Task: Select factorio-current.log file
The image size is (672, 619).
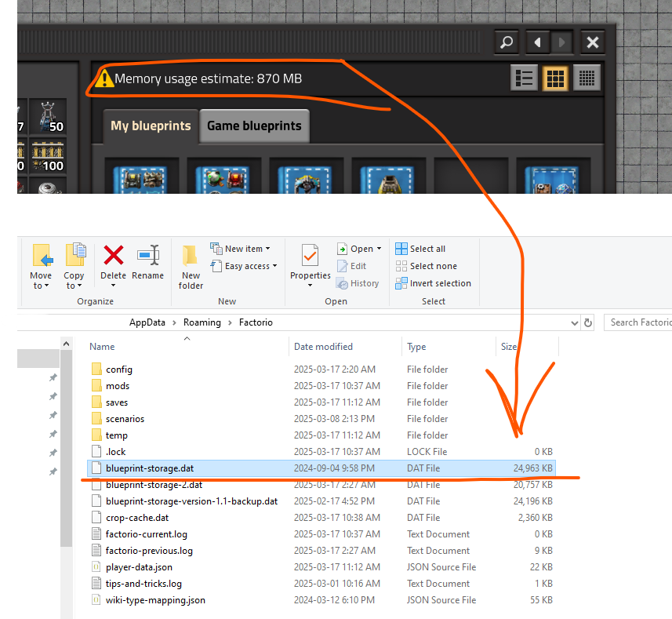Action: pos(321,534)
